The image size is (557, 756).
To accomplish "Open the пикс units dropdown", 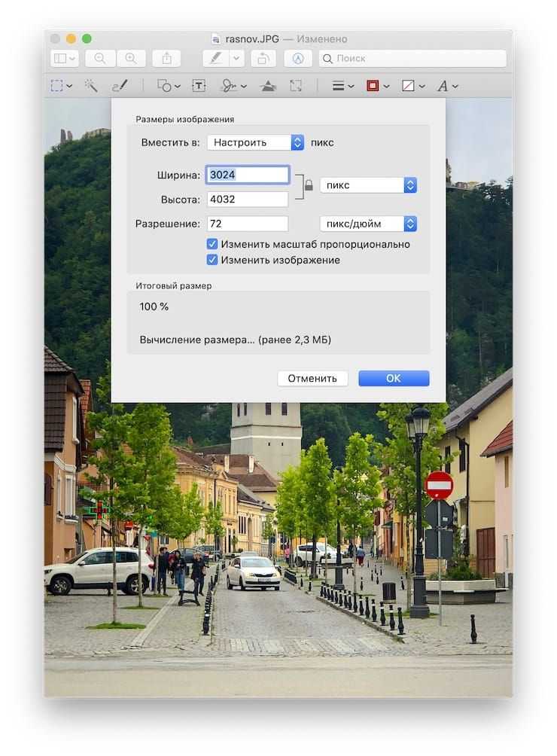I will click(368, 185).
